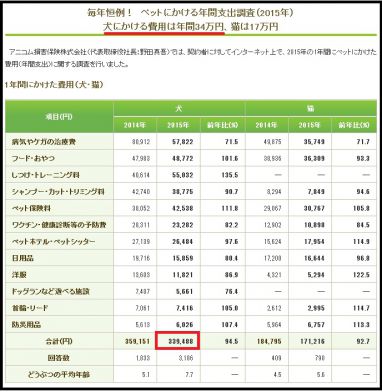The height and width of the screenshot is (392, 382).
Task: Click the ペット保険料 row label
Action: click(31, 208)
